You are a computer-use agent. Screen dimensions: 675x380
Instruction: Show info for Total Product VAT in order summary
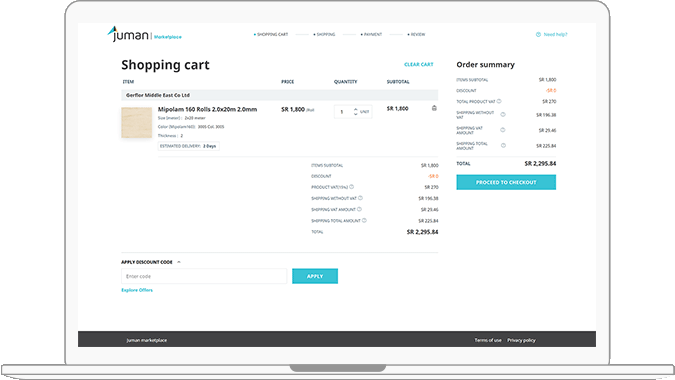click(499, 101)
